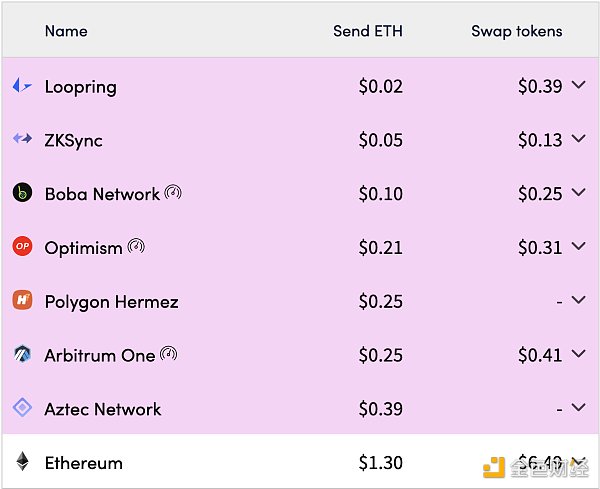Click the Aztec Network diamond icon

click(x=22, y=408)
